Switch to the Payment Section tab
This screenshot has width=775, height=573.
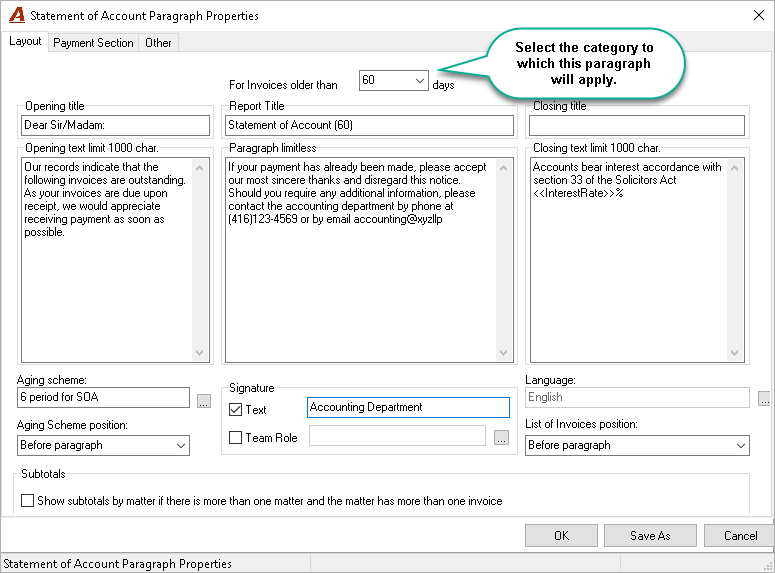pyautogui.click(x=93, y=43)
